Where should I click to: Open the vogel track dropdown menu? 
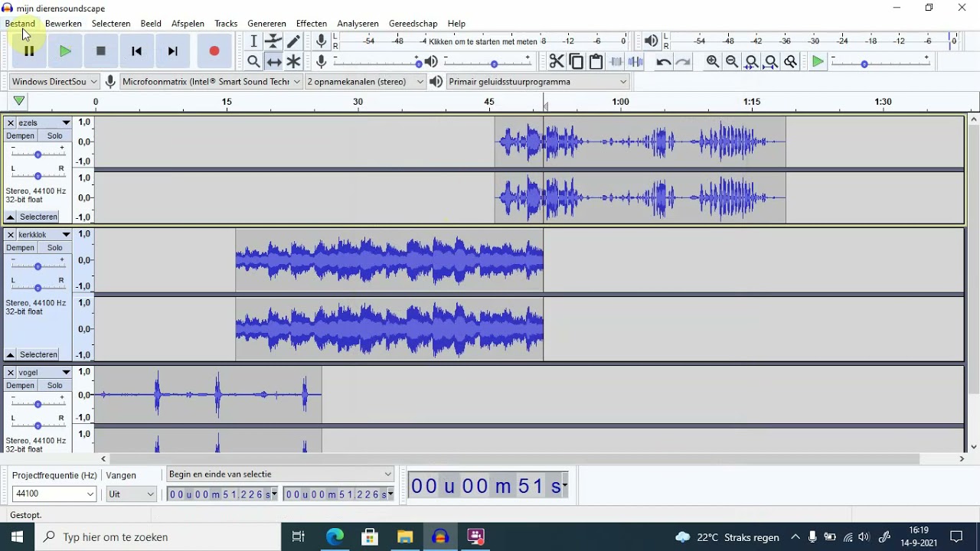tap(67, 373)
